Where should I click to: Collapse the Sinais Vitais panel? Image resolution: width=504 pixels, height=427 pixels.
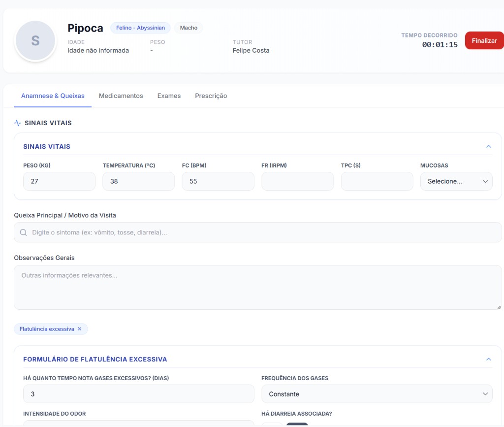point(488,146)
